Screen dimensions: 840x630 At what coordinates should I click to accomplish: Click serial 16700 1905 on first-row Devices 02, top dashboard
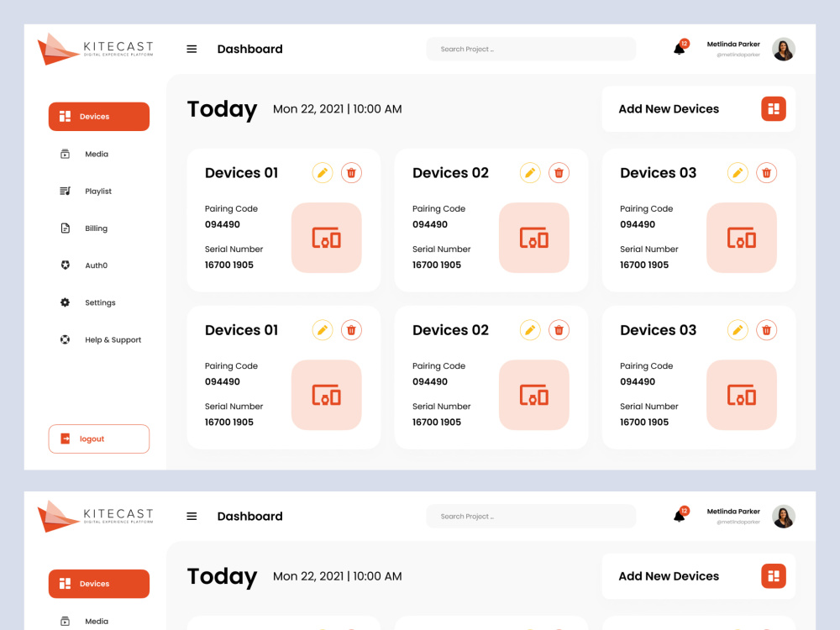(437, 265)
